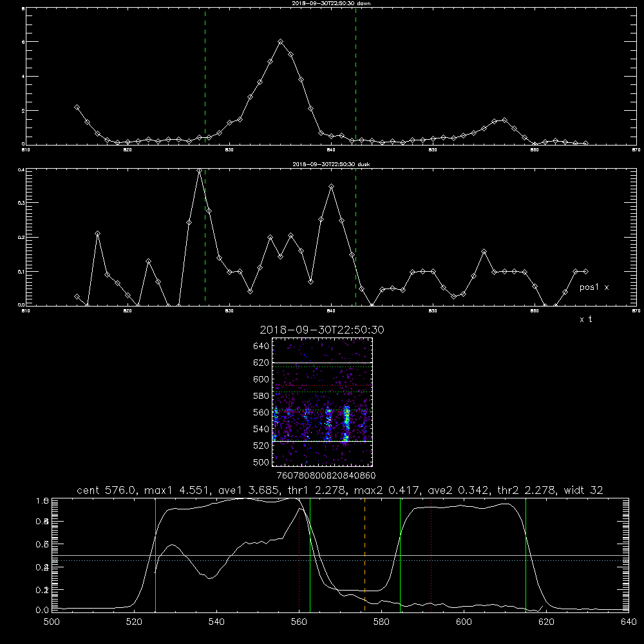Viewport: 644px width, 644px height.
Task: Click the green vertical line at 525 in bottom plot
Action: coord(155,555)
